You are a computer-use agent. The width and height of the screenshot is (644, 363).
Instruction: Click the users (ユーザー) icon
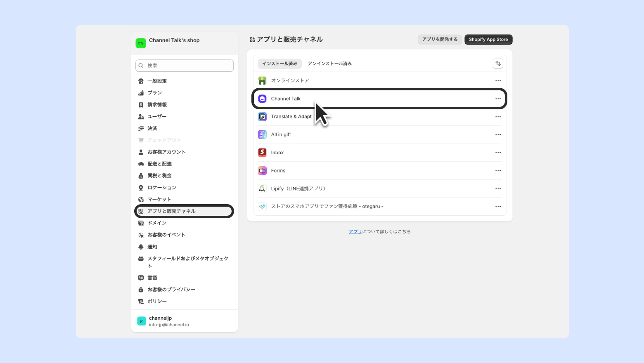click(141, 117)
